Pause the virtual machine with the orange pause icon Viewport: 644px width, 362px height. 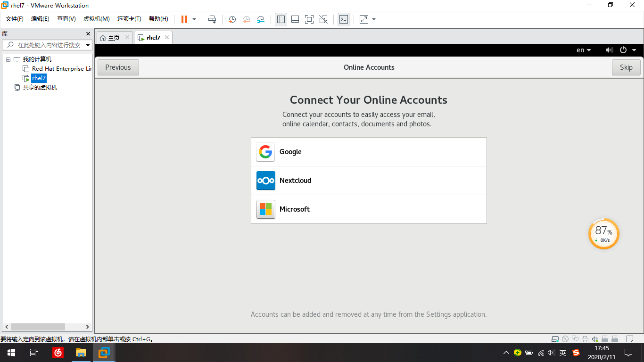pos(184,19)
